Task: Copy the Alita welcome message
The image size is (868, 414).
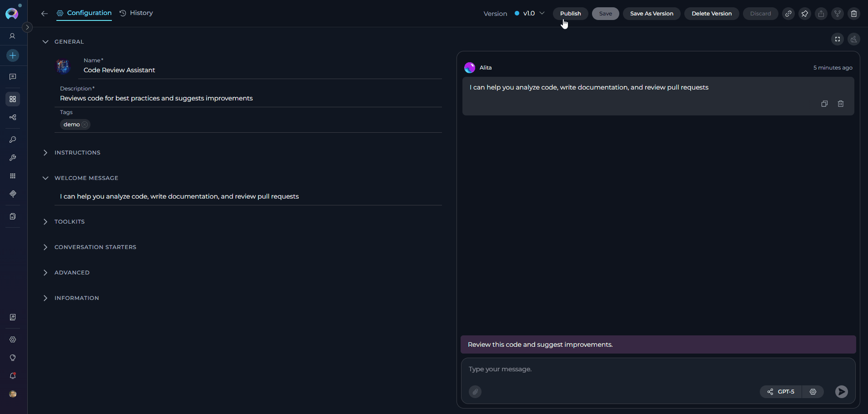Action: pos(824,104)
